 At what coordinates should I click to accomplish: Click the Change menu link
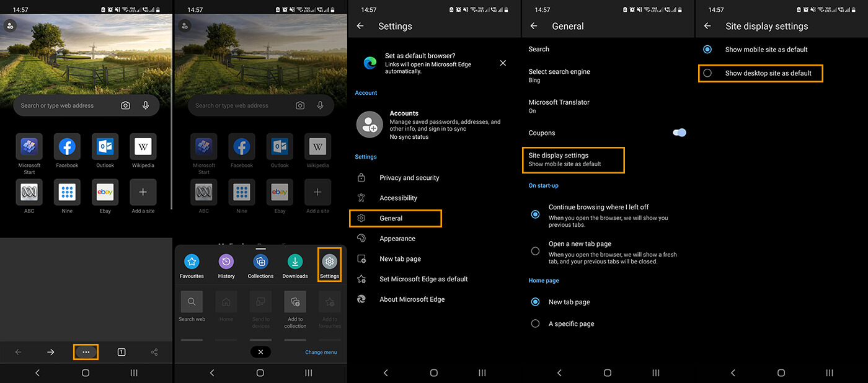click(x=321, y=352)
